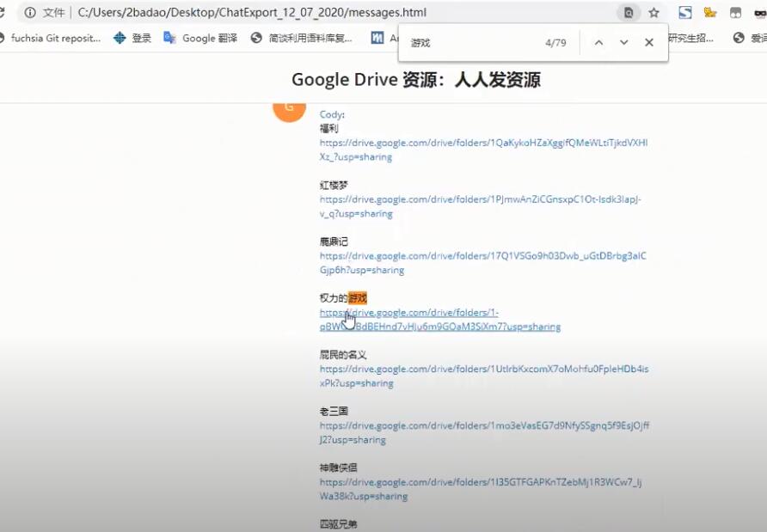Viewport: 767px width, 532px height.
Task: Open the 简谈利用语料库 bookmark
Action: coord(301,38)
